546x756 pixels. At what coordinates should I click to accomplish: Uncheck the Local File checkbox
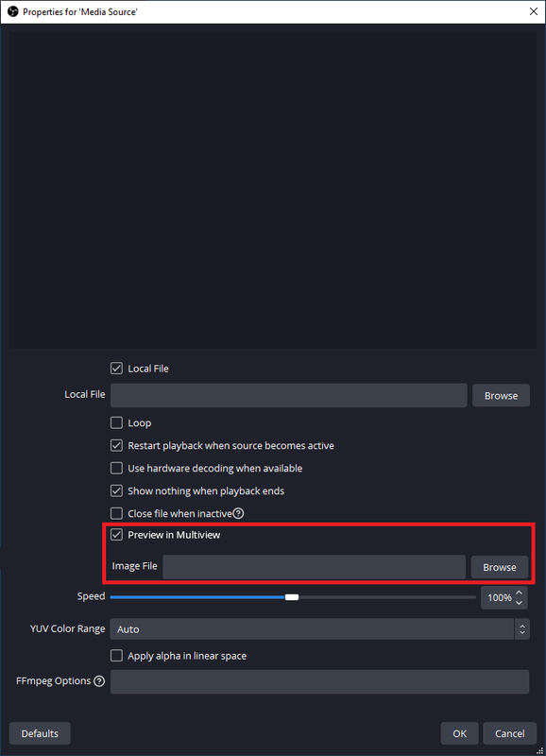[116, 369]
